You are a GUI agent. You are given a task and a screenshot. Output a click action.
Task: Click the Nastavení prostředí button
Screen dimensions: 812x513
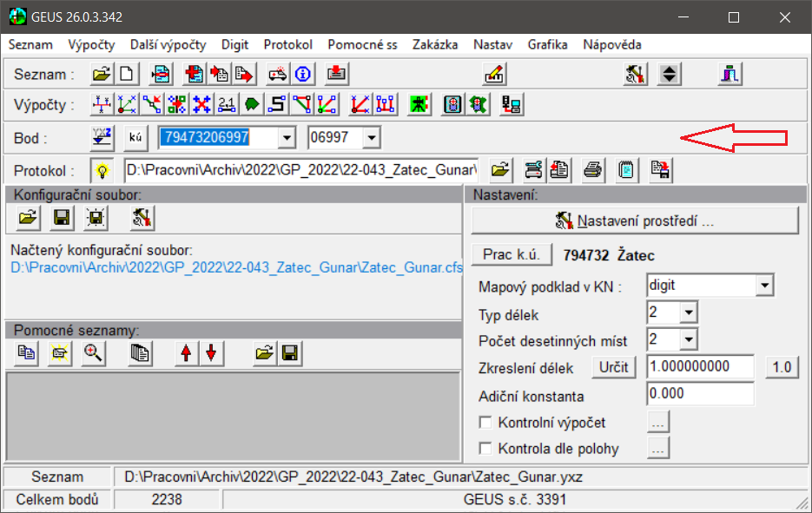click(635, 221)
